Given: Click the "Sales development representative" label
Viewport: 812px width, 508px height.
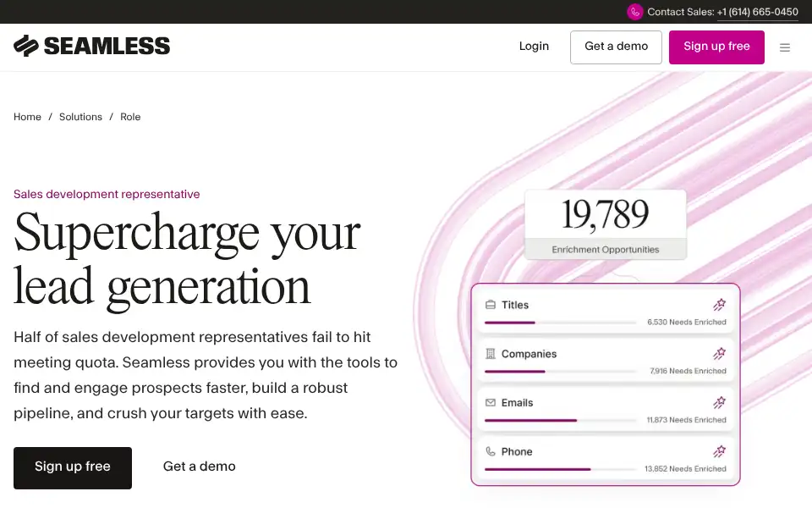Looking at the screenshot, I should [x=107, y=194].
